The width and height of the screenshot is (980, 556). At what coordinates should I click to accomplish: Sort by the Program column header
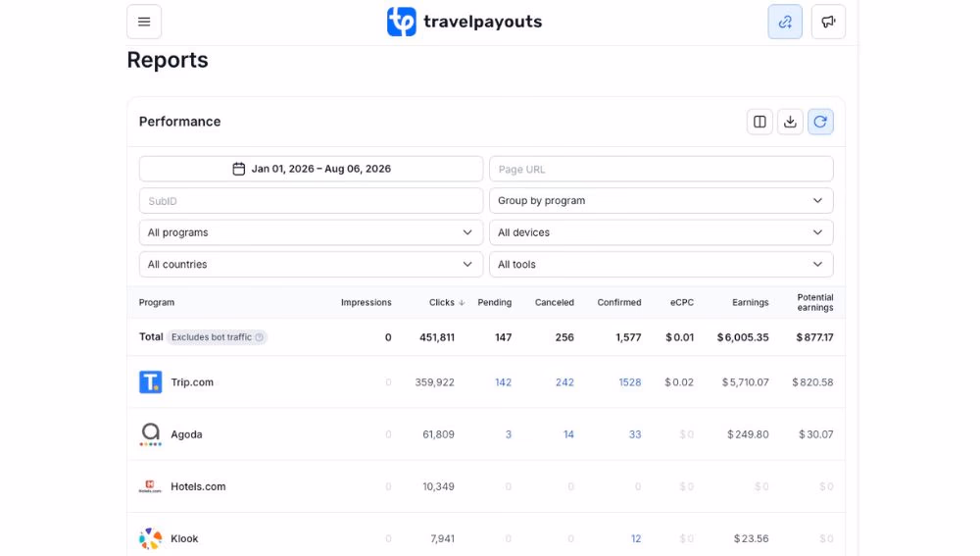coord(157,303)
